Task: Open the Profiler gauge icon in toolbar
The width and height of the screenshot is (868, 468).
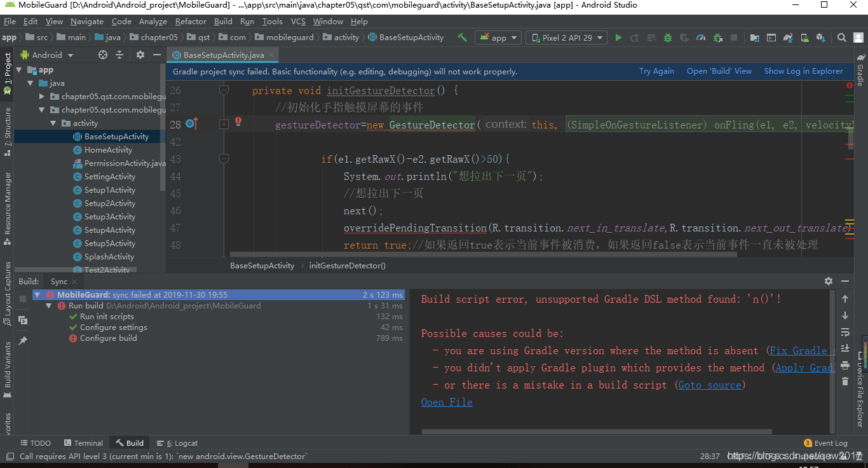Action: pos(701,38)
